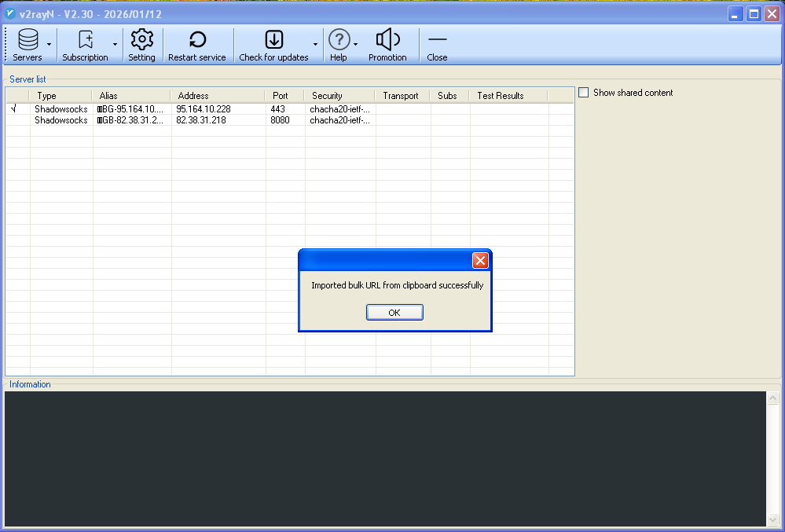
Task: Click Shadowsocks type in the BG row
Action: [61, 109]
